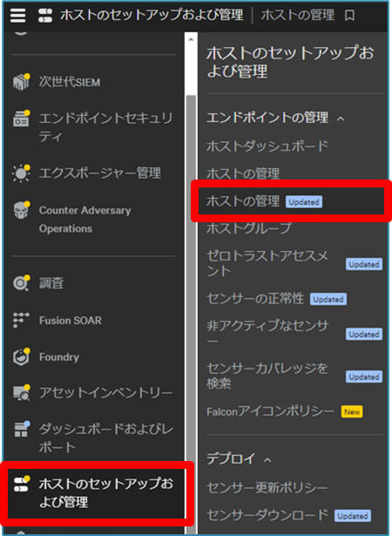Click the ホストの管理 header breadcrumb text
The image size is (392, 536).
(x=298, y=16)
